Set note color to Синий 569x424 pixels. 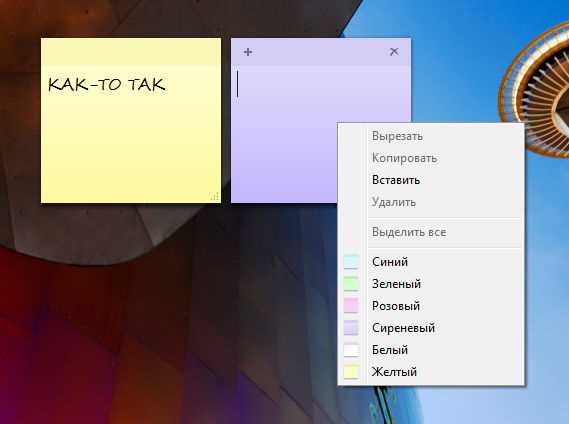tap(431, 262)
